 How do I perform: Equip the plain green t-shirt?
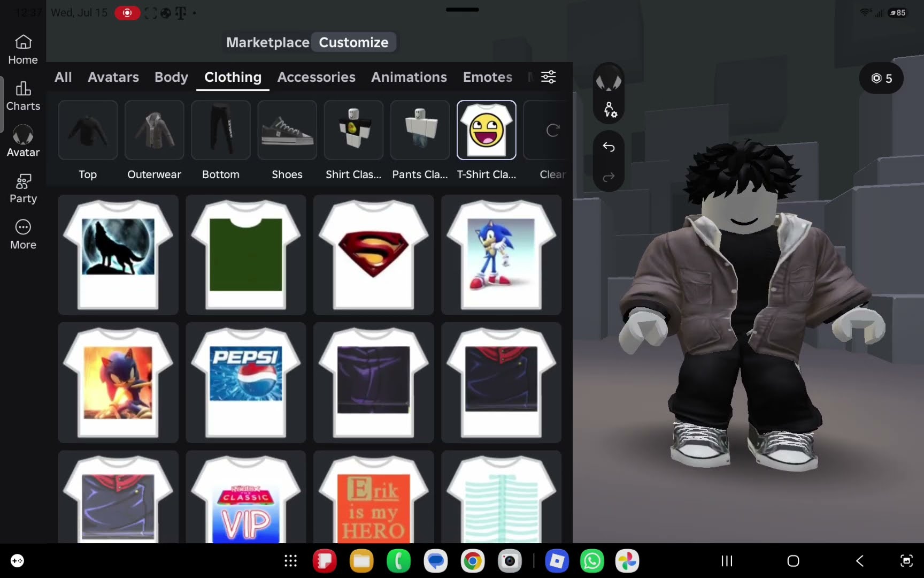click(x=246, y=254)
